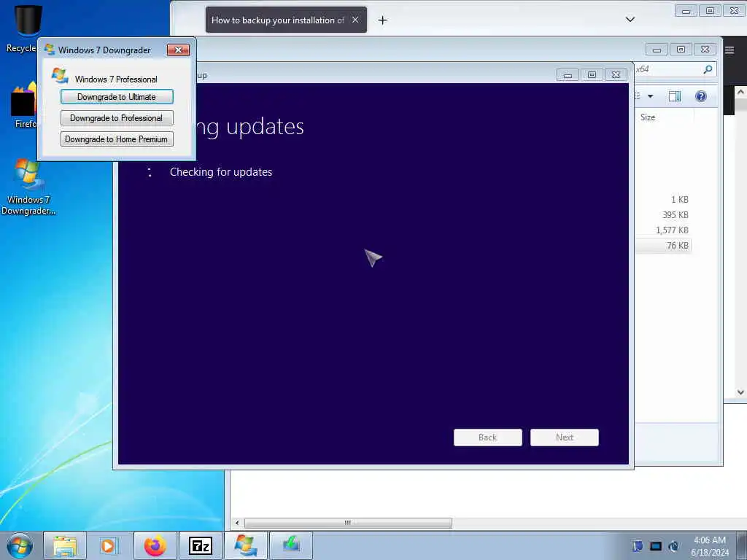Click the Show desktop strip on taskbar
The height and width of the screenshot is (560, 747).
click(742, 545)
